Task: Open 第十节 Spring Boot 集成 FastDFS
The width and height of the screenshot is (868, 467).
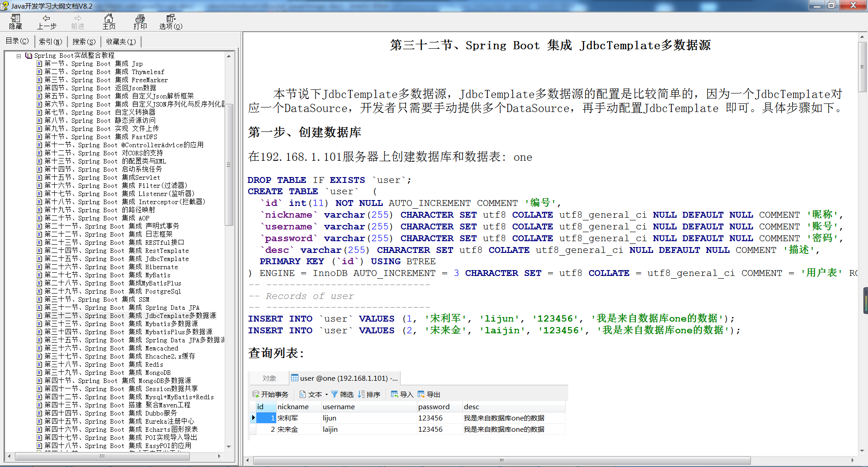Action: pos(101,137)
